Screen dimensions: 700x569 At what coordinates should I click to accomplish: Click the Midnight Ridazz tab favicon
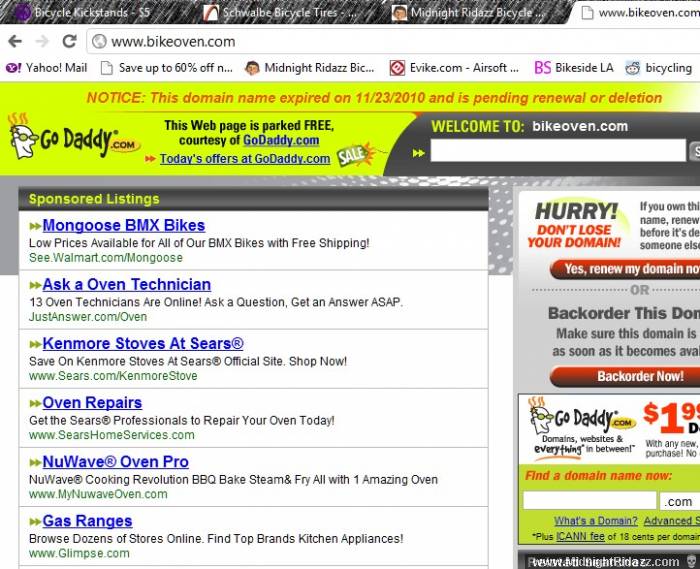coord(399,12)
